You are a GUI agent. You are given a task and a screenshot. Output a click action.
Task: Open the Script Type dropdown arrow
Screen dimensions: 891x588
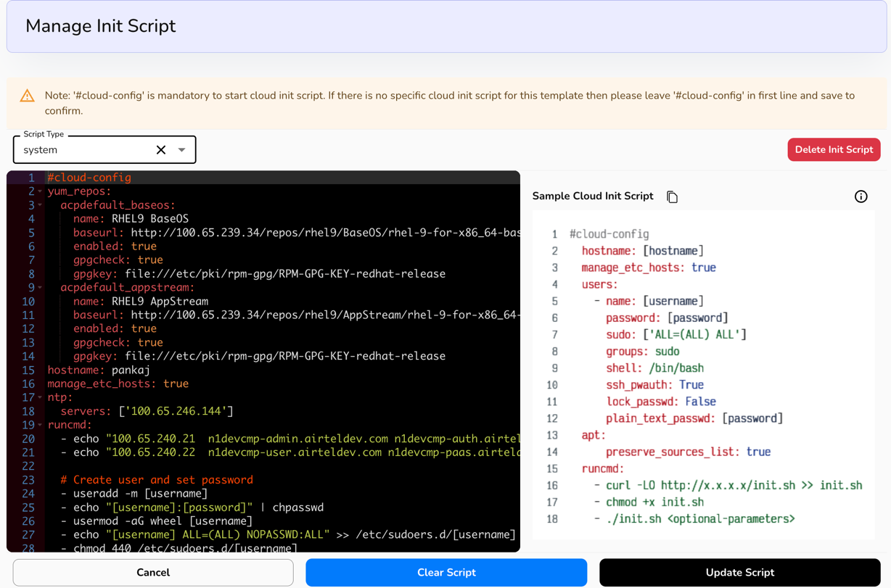coord(182,150)
